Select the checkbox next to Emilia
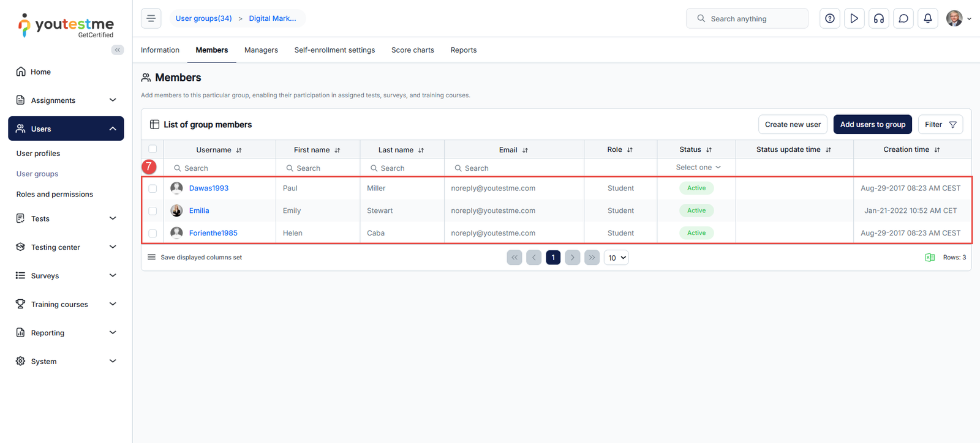 pos(153,211)
